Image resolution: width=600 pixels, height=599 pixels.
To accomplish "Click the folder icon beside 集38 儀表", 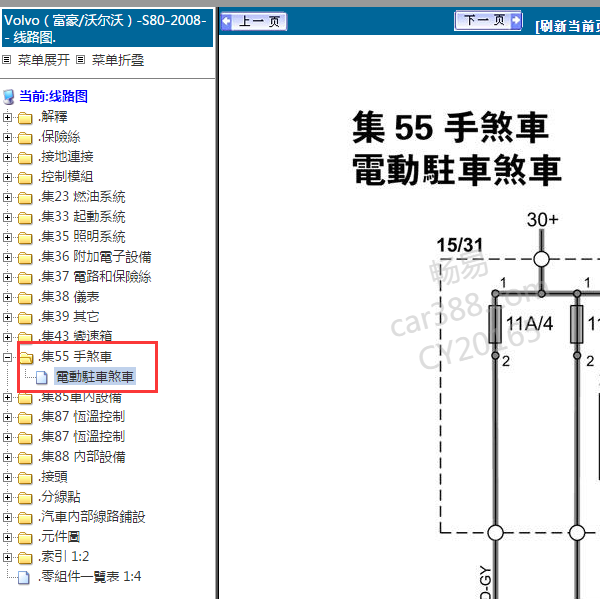I will 25,298.
